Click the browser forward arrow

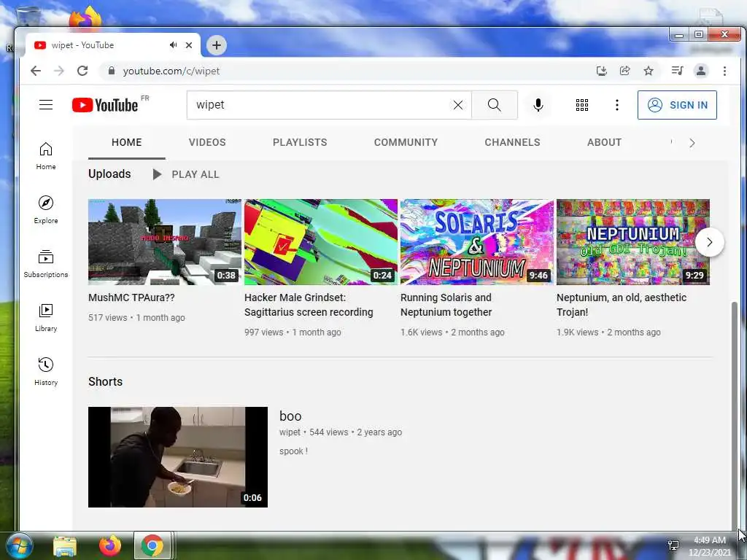(x=59, y=71)
